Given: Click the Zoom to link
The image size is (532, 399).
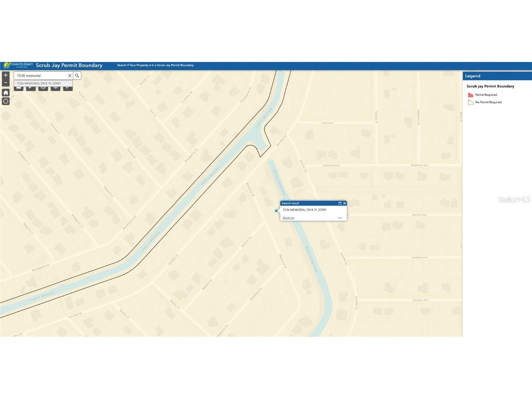Looking at the screenshot, I should [x=288, y=218].
